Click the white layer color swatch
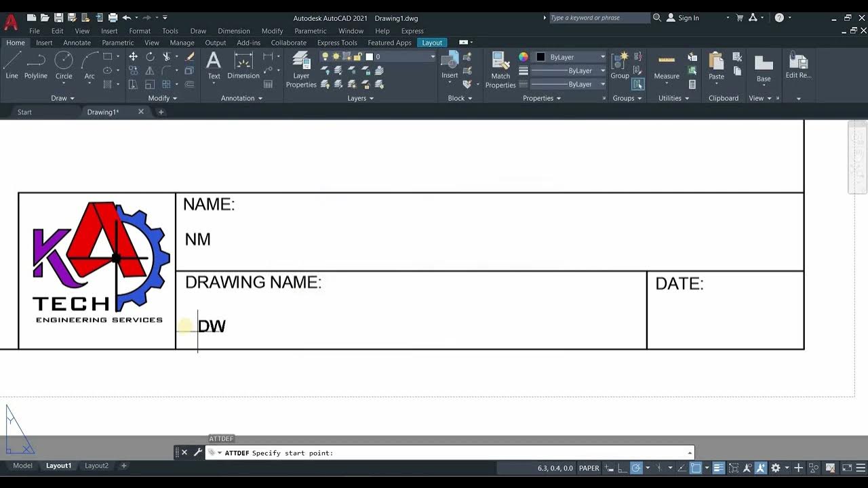 (x=370, y=57)
